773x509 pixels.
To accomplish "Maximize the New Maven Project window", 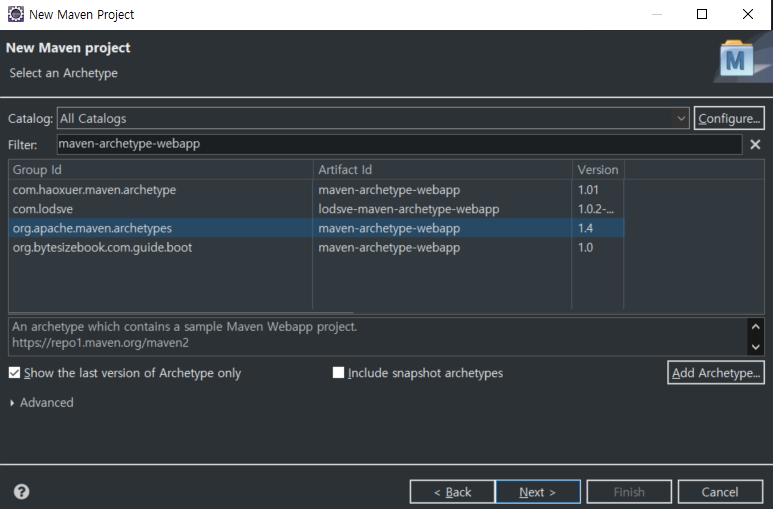I will (x=702, y=14).
